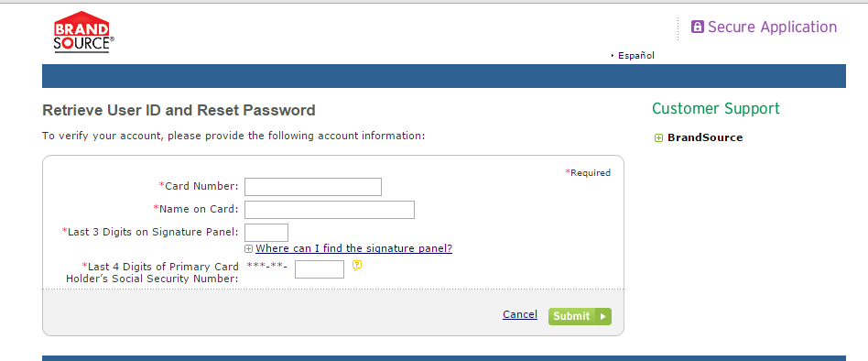Click the BrandSource support label
The width and height of the screenshot is (868, 361).
pyautogui.click(x=705, y=137)
